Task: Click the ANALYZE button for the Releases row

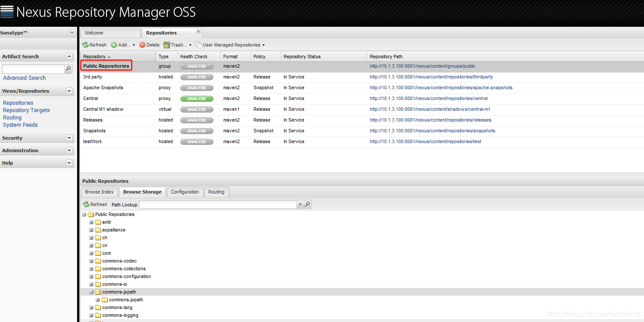Action: 197,120
